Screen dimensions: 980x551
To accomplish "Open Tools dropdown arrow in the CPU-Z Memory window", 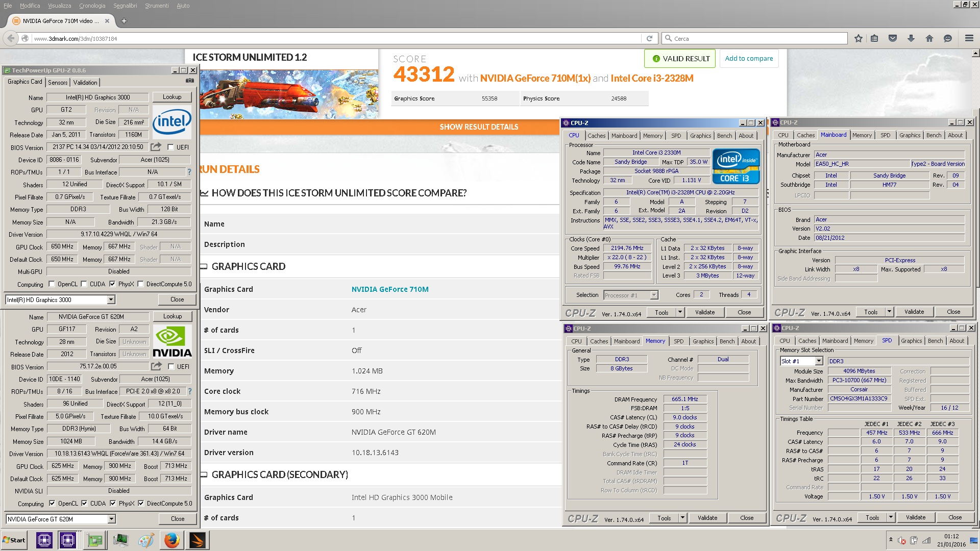I will 682,518.
